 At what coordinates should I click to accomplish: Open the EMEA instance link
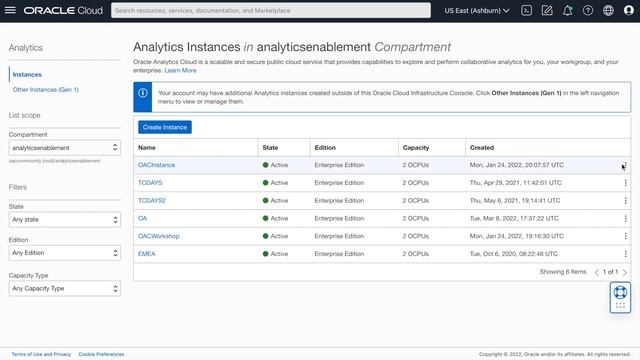147,254
